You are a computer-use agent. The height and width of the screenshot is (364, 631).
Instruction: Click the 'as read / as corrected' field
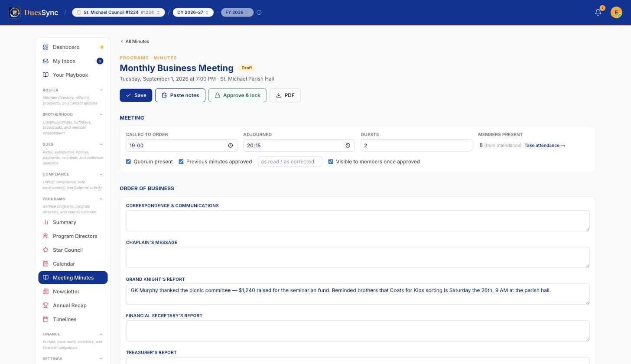[x=290, y=162]
